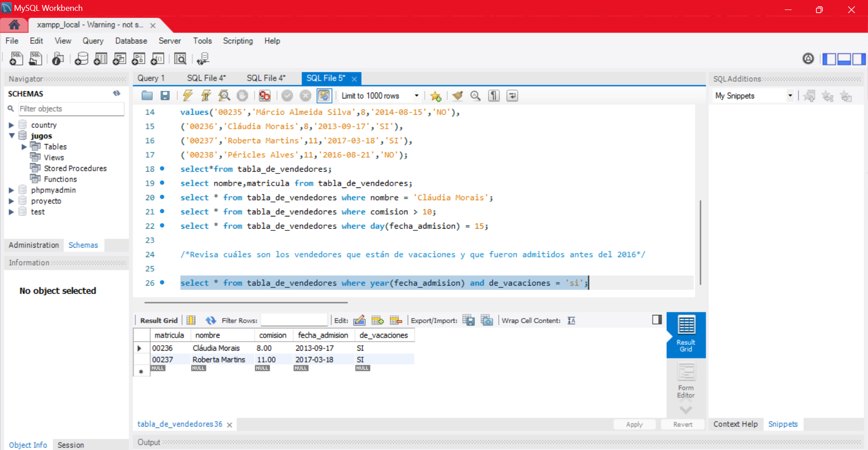Save the script with floppy disk icon
Viewport: 868px width, 450px height.
point(165,95)
